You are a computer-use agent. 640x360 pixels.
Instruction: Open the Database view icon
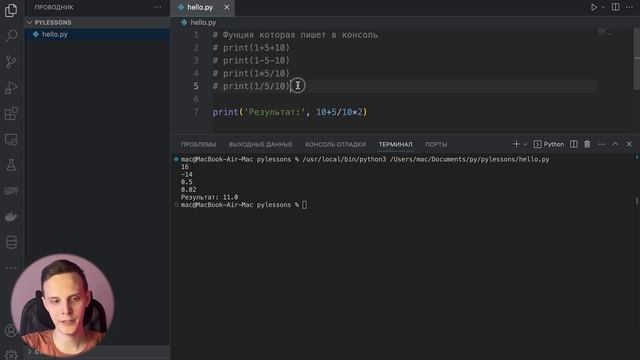pos(11,242)
